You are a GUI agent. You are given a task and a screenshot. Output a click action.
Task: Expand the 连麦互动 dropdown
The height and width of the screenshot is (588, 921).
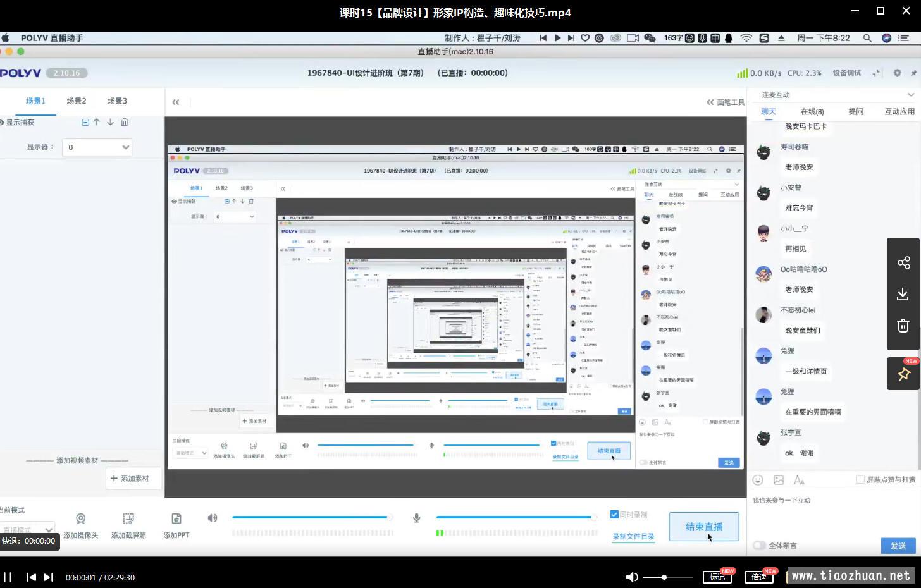click(x=910, y=95)
